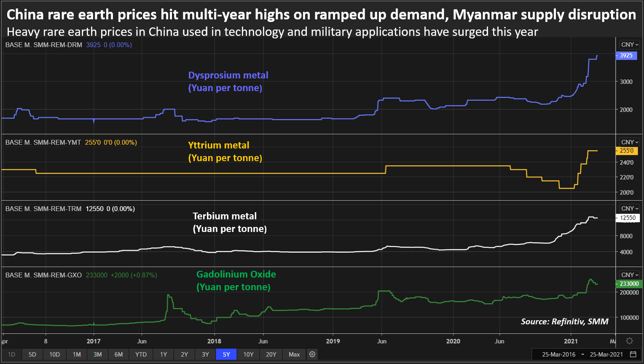Click the SMM-REM-YMT series label
This screenshot has height=364, width=644.
[43, 143]
